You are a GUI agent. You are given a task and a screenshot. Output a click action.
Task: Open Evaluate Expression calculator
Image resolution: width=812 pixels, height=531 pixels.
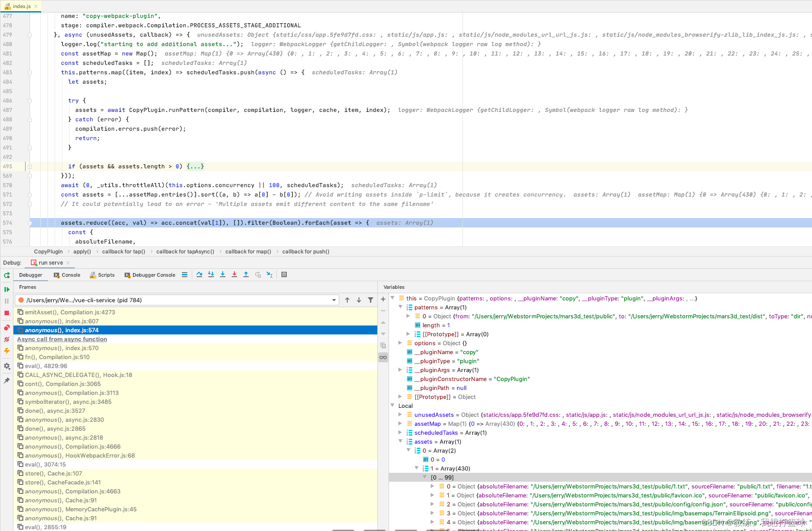(284, 275)
